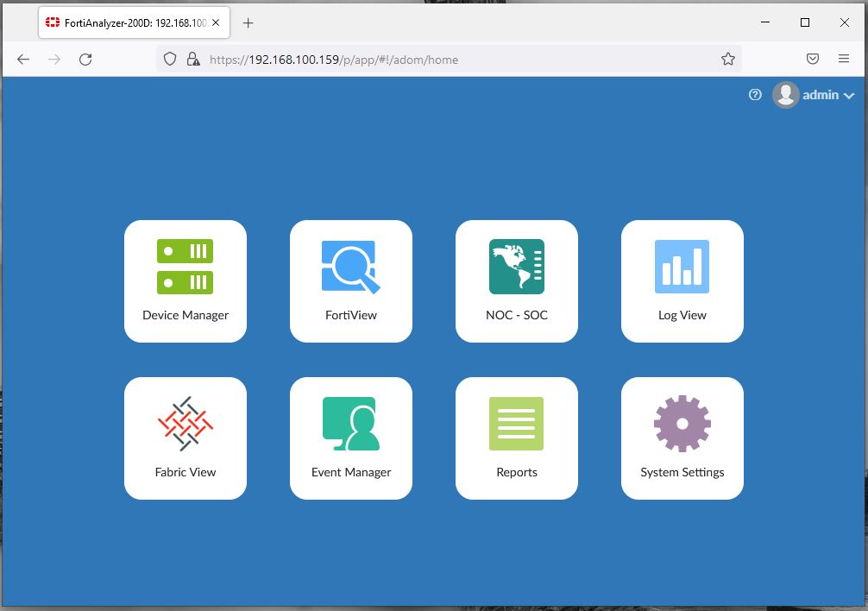This screenshot has height=611, width=868.
Task: Open the NOC - SOC dashboard
Action: [517, 281]
